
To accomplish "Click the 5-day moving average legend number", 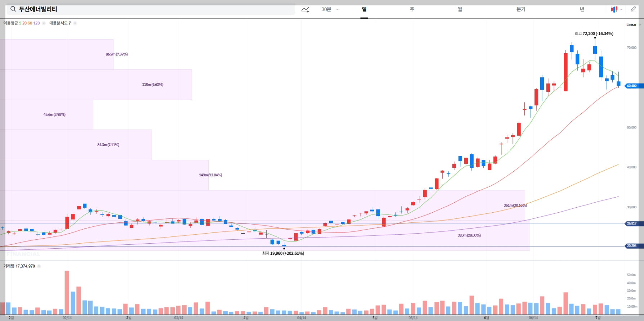I will point(20,23).
